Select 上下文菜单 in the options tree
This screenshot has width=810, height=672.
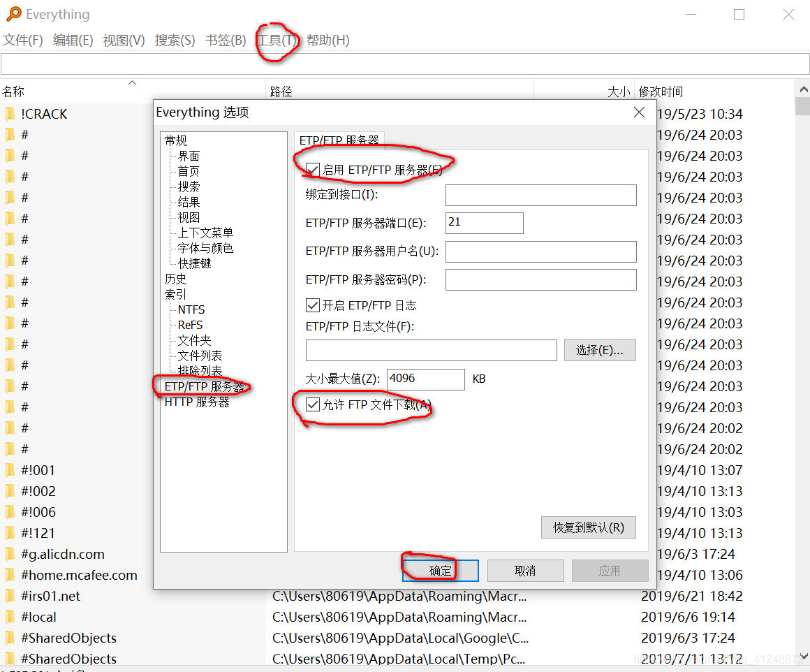(205, 233)
